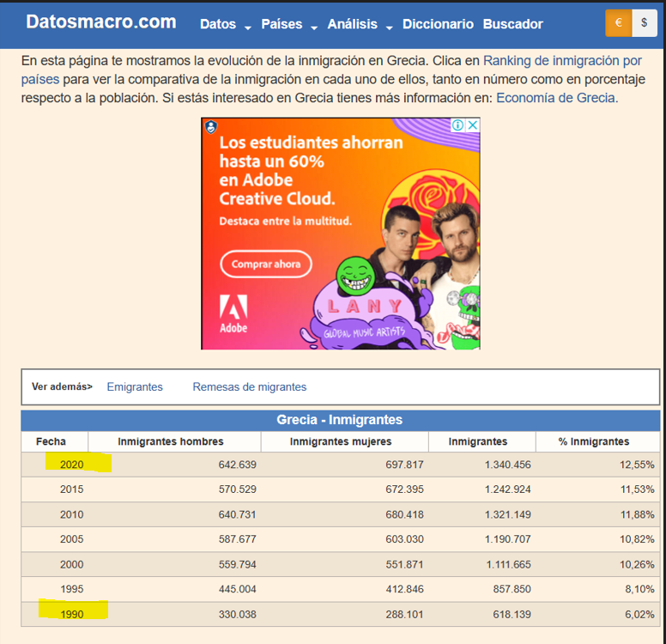The image size is (666, 644).
Task: Click the Grecia - Inmigrantes table title
Action: [x=339, y=420]
